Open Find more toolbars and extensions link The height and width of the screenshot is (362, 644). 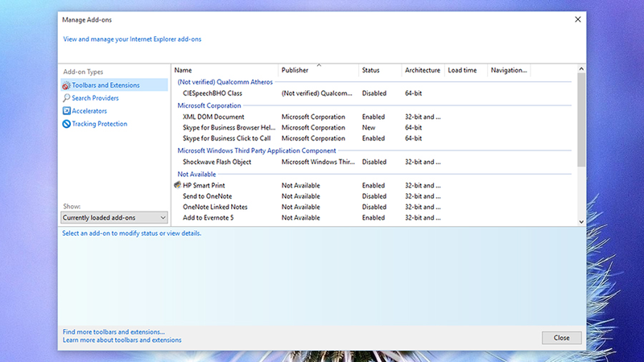pos(114,331)
